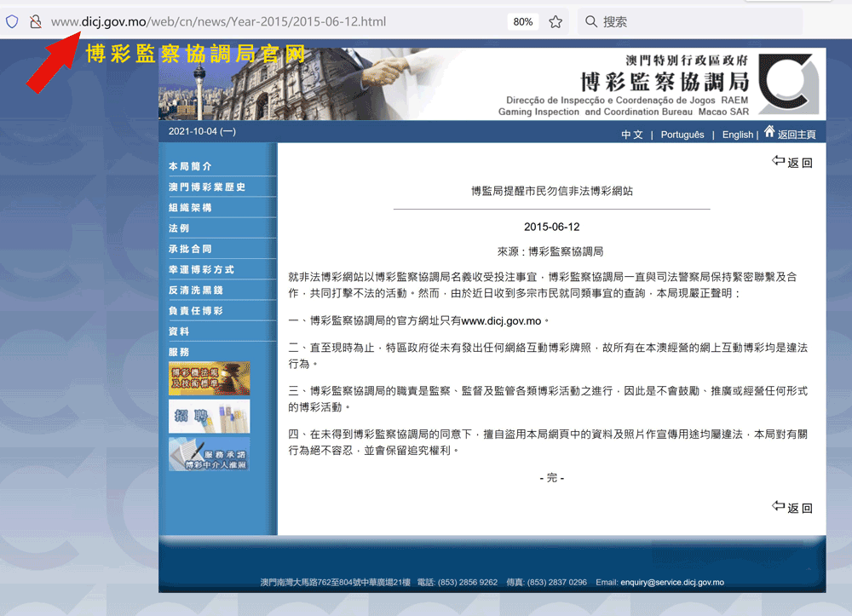
Task: Click the URL address field
Action: coord(218,22)
